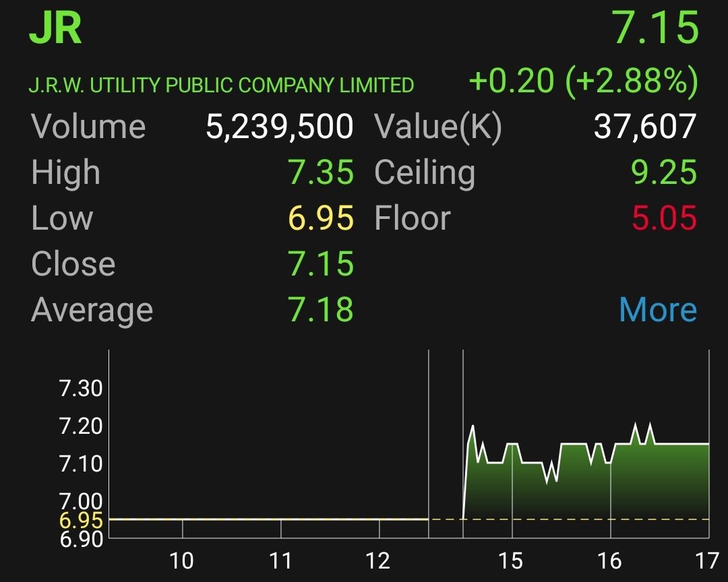Tap the Ceiling label

point(425,174)
